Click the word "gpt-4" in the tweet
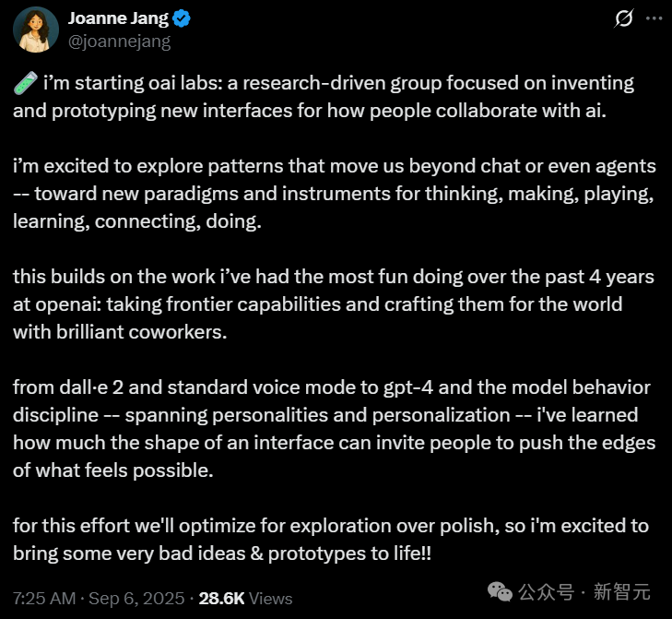This screenshot has height=619, width=672. pyautogui.click(x=408, y=387)
